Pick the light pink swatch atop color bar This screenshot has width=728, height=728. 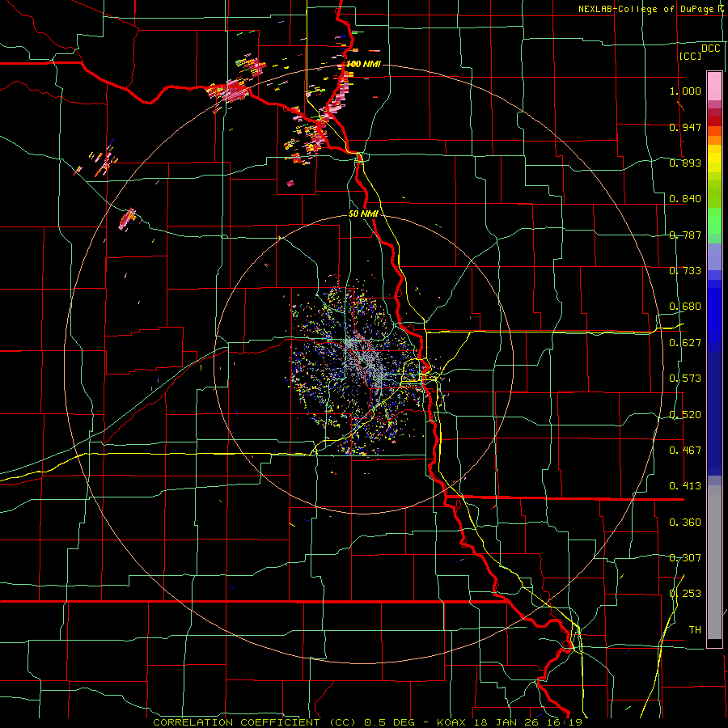714,86
